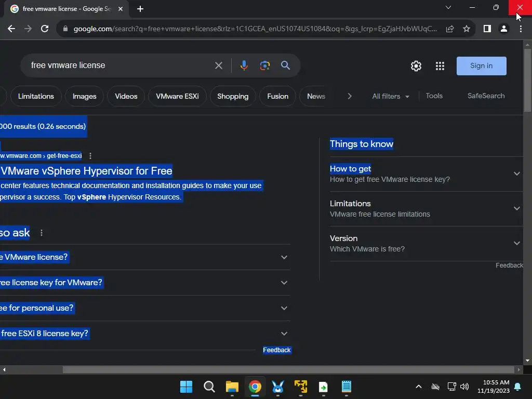Select the Fusion filter chip
The height and width of the screenshot is (399, 532).
point(277,96)
